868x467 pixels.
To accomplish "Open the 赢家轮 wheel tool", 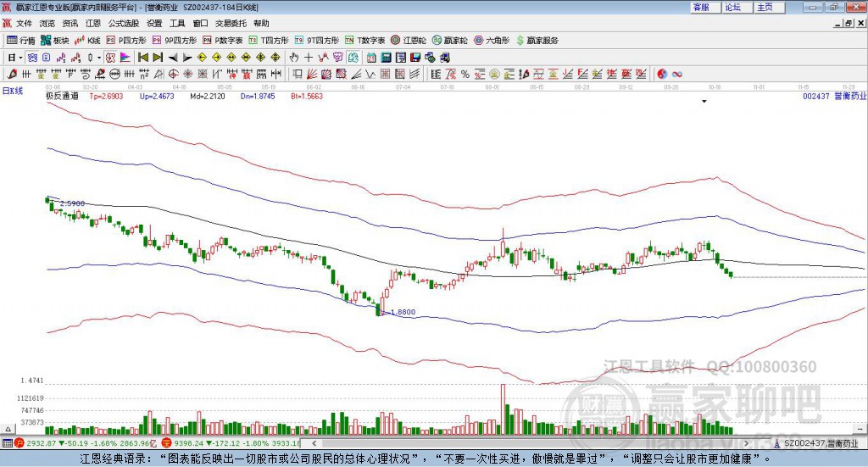I will click(x=449, y=41).
